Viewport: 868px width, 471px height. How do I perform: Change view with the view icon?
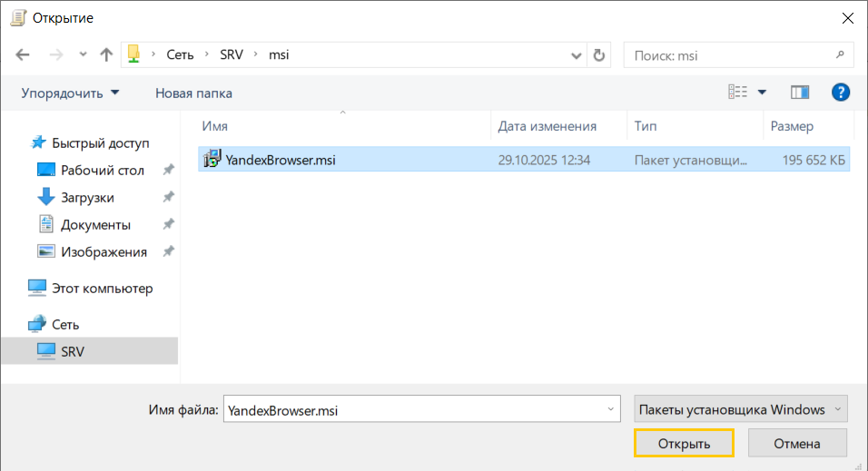click(737, 92)
